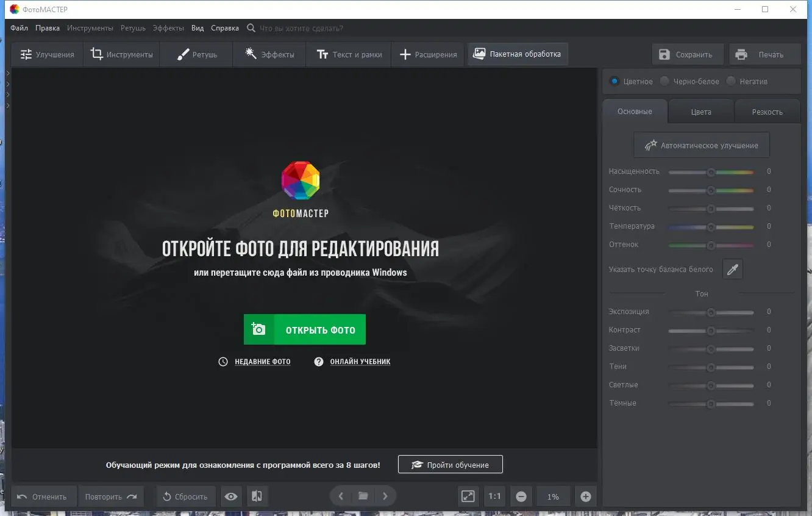Viewport: 812px width, 516px height.
Task: Open Текст и рамки with the Tt icon
Action: 322,54
